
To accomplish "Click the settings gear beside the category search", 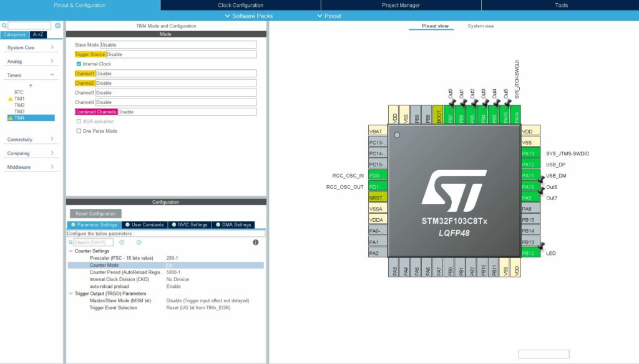I will 57,26.
